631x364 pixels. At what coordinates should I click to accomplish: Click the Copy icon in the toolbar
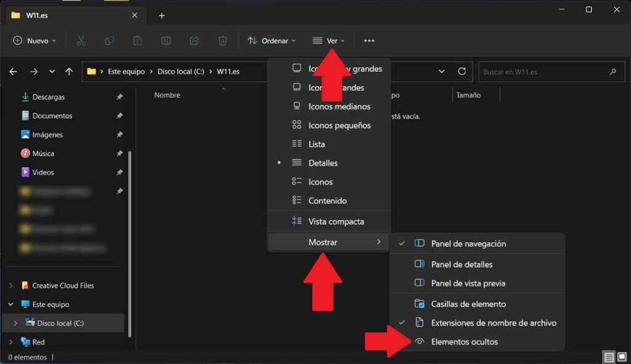pyautogui.click(x=109, y=40)
